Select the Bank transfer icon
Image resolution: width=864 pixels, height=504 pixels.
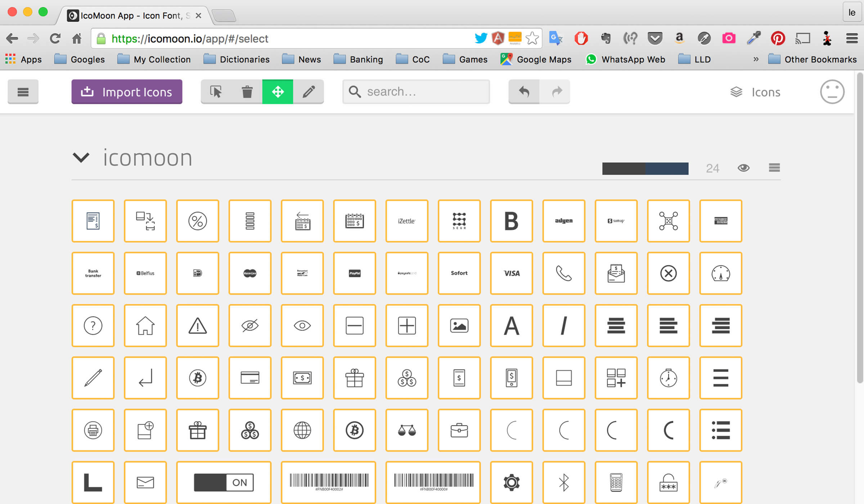[93, 273]
